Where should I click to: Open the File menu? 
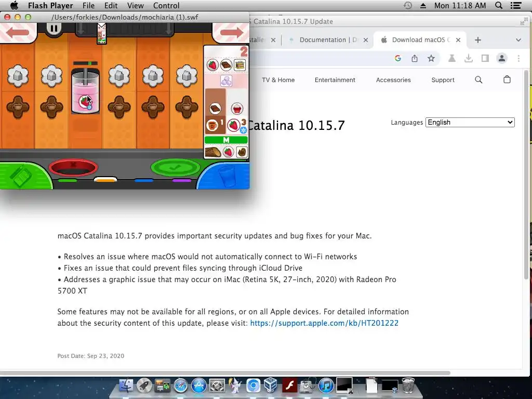(88, 5)
